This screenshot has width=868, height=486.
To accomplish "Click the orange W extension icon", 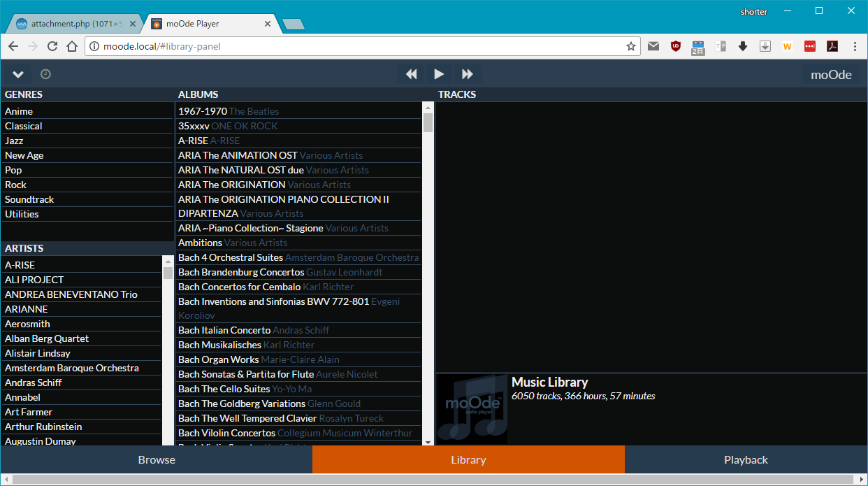I will (x=788, y=46).
